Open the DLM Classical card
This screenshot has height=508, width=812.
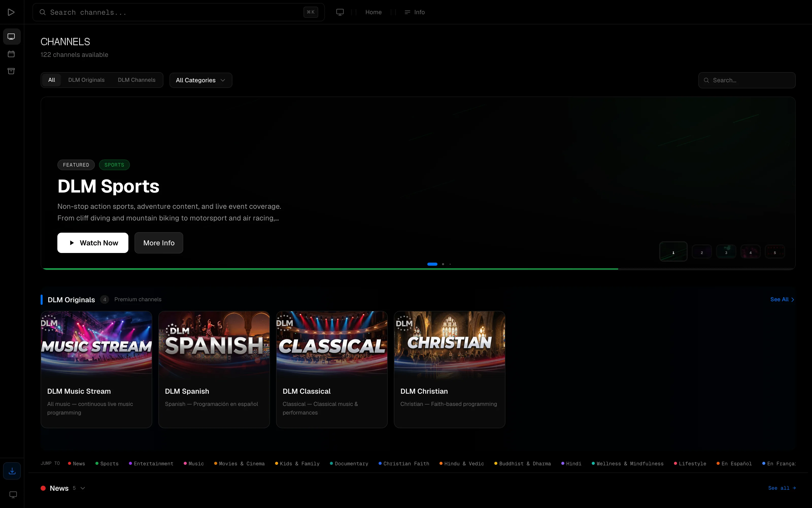(332, 370)
